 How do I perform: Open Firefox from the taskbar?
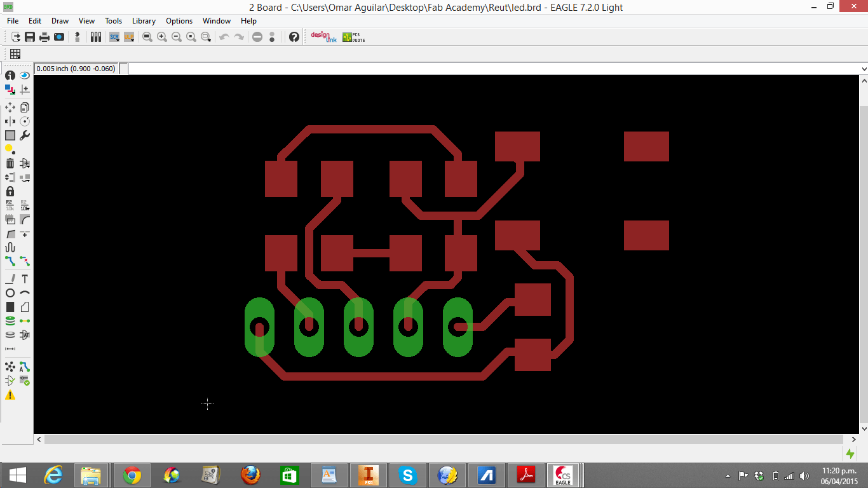[250, 475]
